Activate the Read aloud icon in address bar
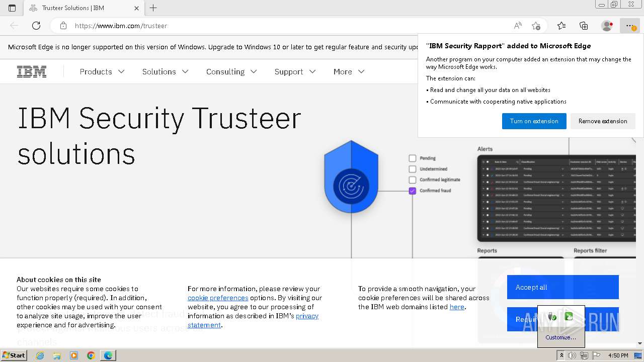Image resolution: width=644 pixels, height=362 pixels. 518,26
